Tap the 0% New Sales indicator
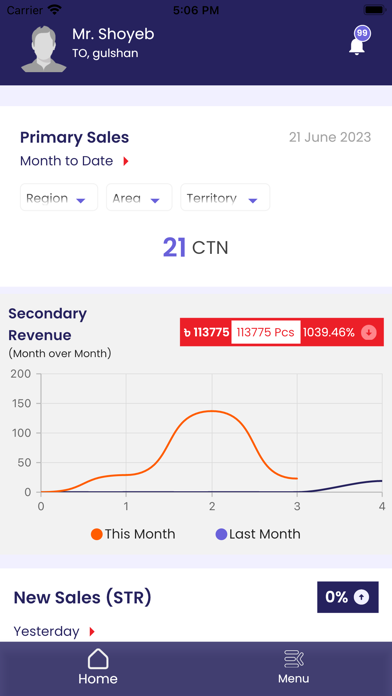 tap(348, 597)
